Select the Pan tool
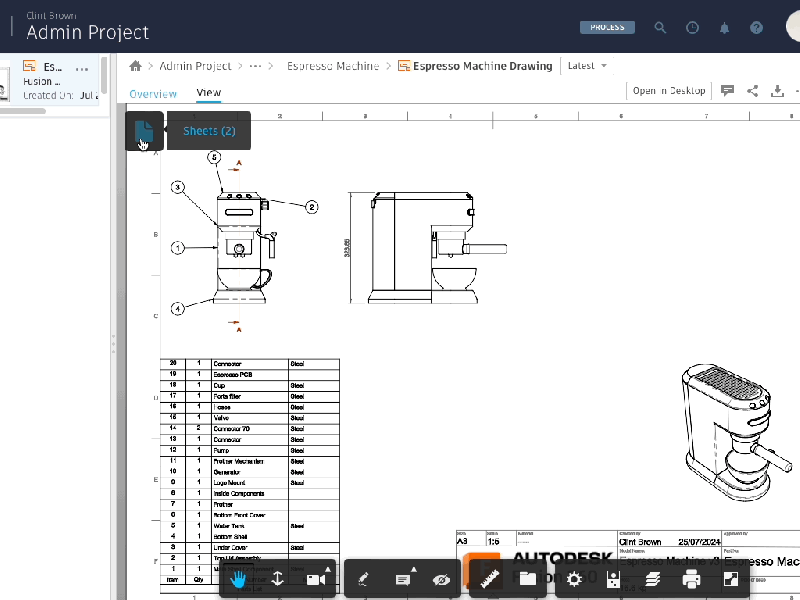This screenshot has width=800, height=600. coord(238,578)
